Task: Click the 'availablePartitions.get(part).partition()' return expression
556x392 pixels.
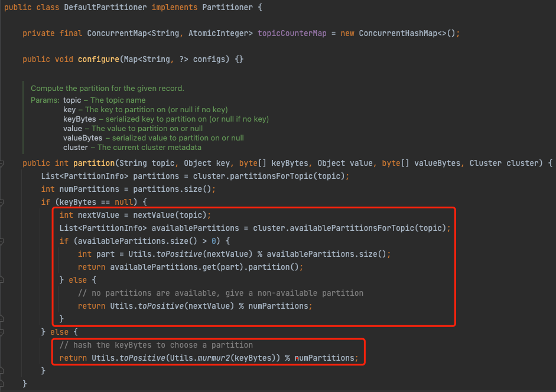Action: [x=204, y=267]
